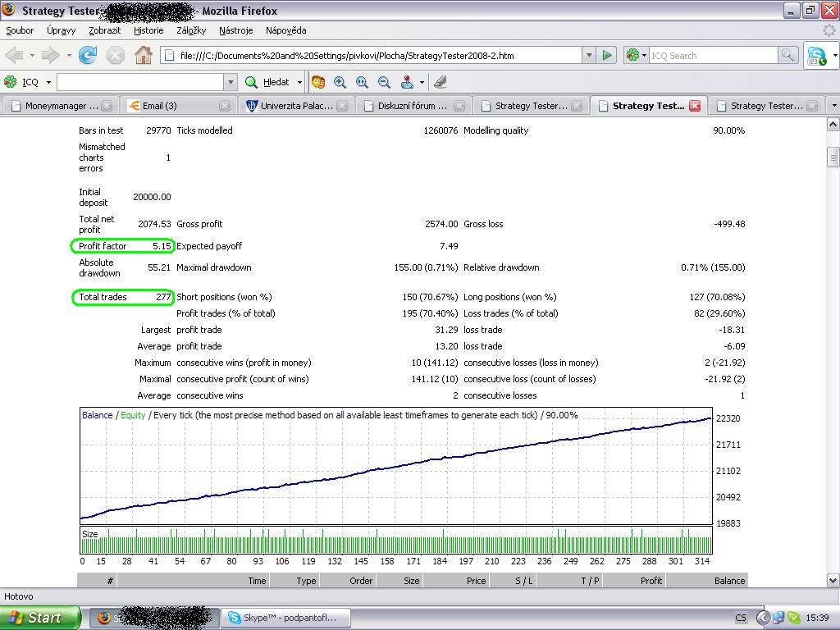Switch to the Email (3) tab
The width and height of the screenshot is (840, 630).
click(x=171, y=106)
